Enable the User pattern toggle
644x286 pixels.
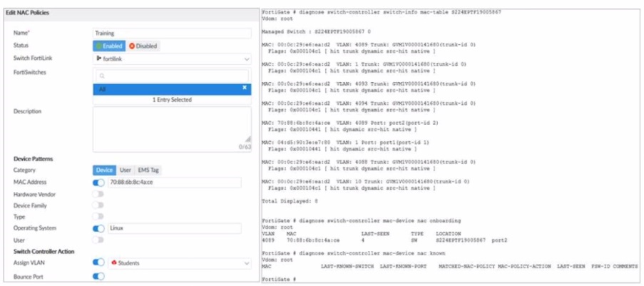(98, 240)
